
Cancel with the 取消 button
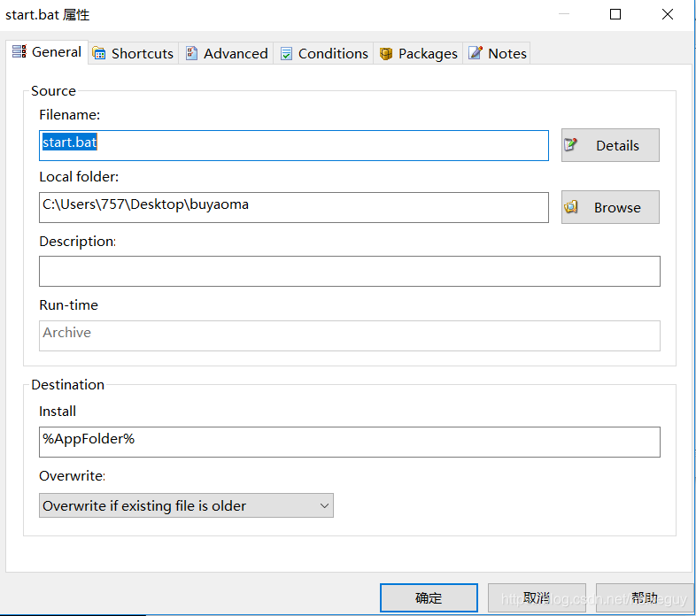[x=537, y=597]
